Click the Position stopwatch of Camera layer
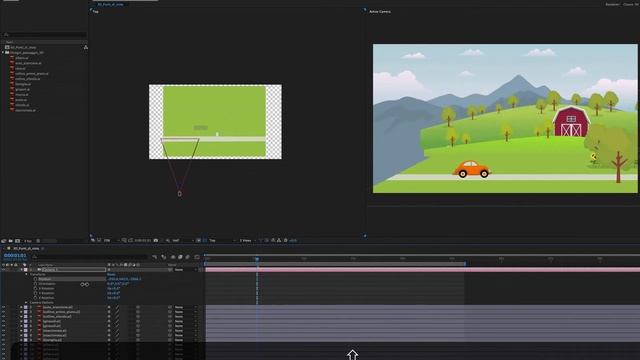Image resolution: width=640 pixels, height=360 pixels. point(36,279)
